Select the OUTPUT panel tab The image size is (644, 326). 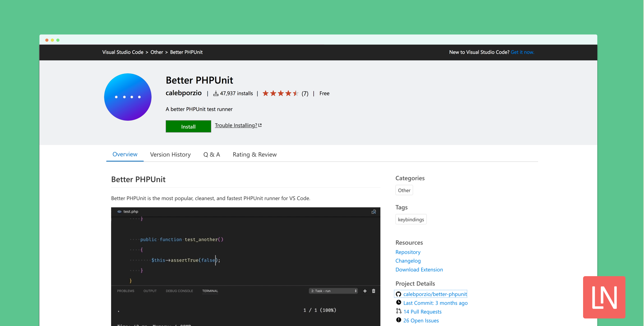click(150, 291)
